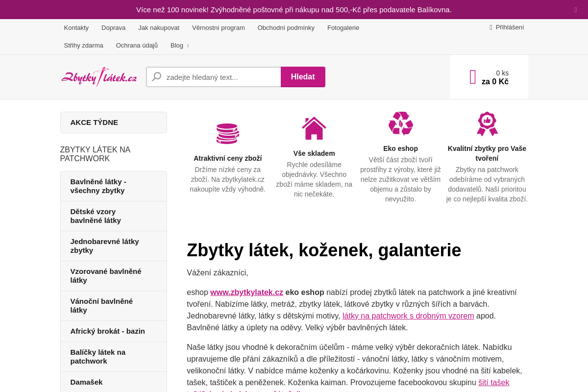Click the Zbytkylatek.cz logo
Image resolution: width=588 pixels, height=392 pixels.
coord(99,77)
